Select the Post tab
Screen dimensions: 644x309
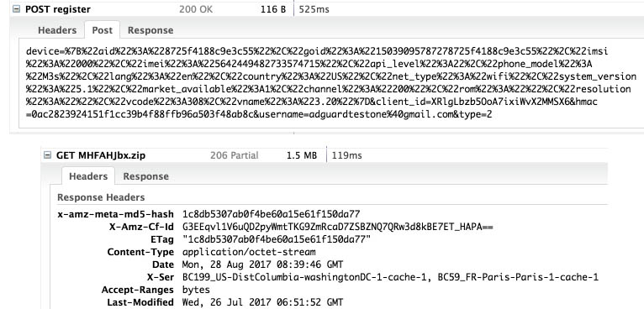[x=103, y=30]
